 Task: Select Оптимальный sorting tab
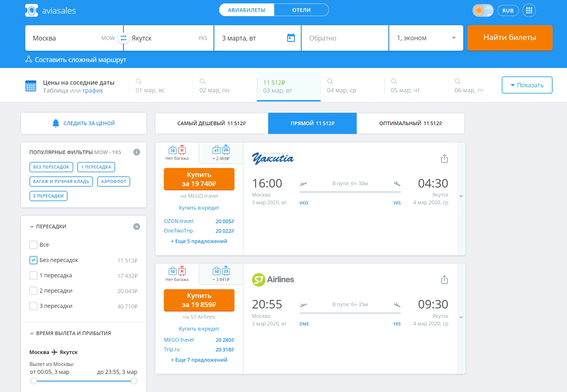click(411, 123)
